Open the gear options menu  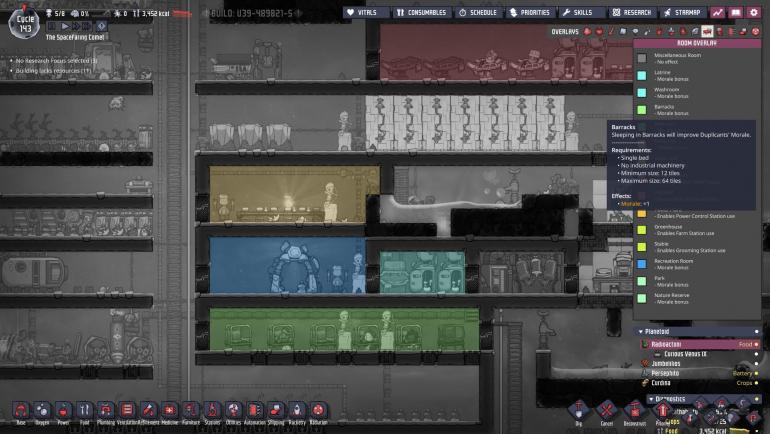pyautogui.click(x=753, y=12)
